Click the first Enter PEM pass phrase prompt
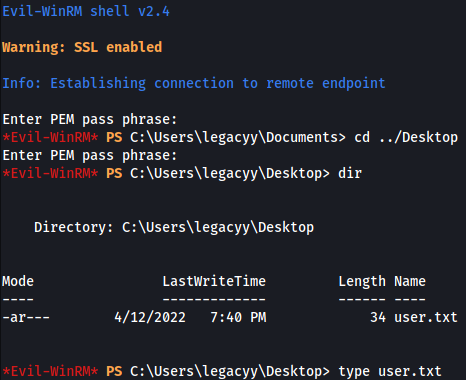 click(90, 119)
